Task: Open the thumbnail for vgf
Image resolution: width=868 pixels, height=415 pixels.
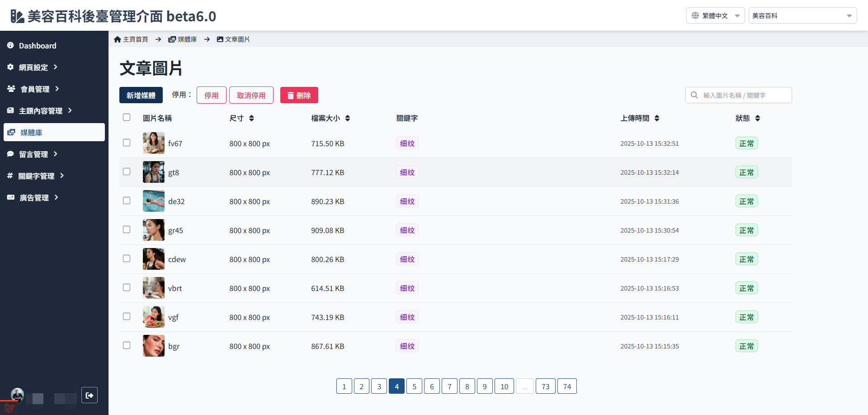Action: click(154, 317)
